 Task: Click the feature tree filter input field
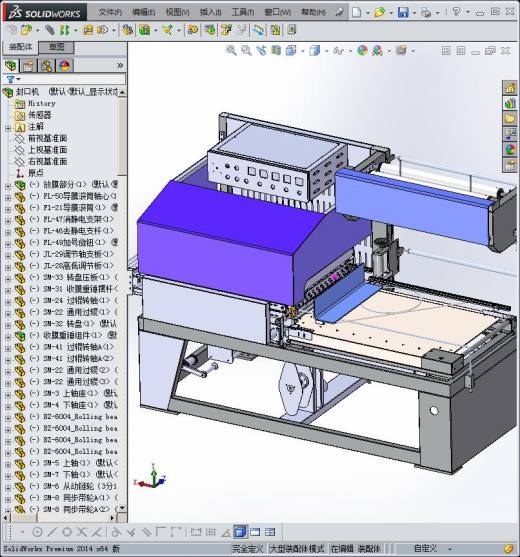(x=73, y=79)
